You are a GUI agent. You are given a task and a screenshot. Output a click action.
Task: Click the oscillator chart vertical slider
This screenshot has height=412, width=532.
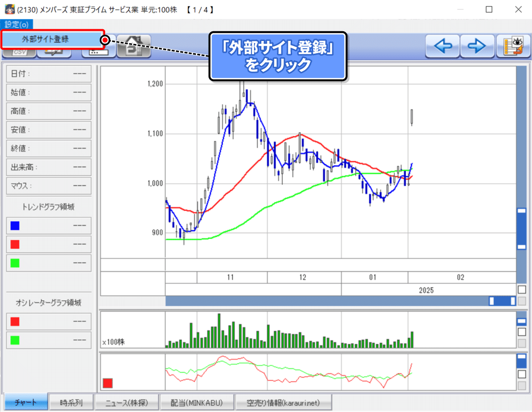point(521,361)
